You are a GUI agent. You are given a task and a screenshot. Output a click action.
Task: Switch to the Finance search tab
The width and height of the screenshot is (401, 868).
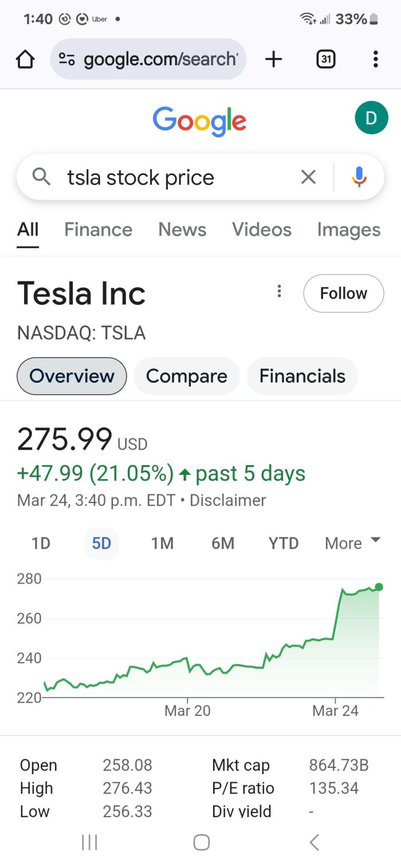[98, 229]
